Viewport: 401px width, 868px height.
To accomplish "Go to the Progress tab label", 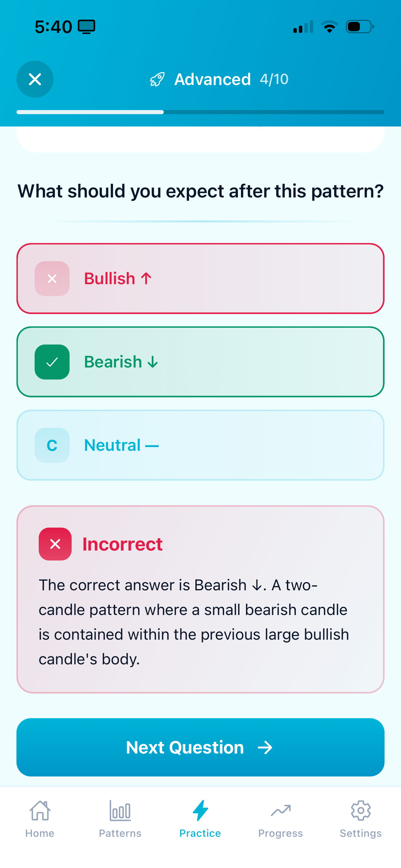I will click(x=281, y=833).
